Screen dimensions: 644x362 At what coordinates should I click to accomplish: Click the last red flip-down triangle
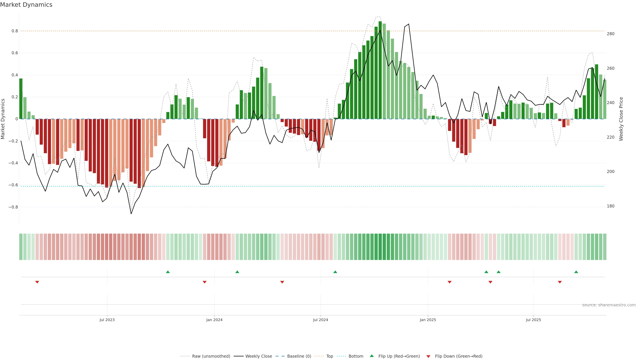560,282
